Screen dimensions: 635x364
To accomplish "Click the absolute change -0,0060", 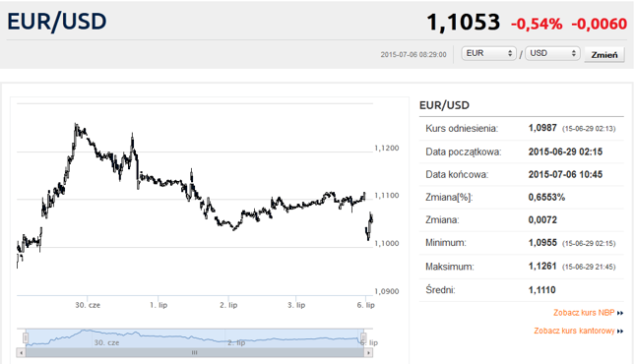I will coord(600,24).
